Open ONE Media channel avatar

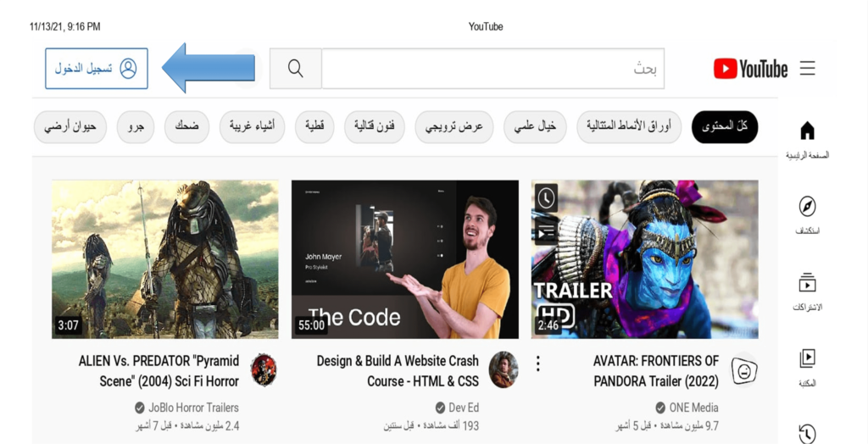point(743,370)
